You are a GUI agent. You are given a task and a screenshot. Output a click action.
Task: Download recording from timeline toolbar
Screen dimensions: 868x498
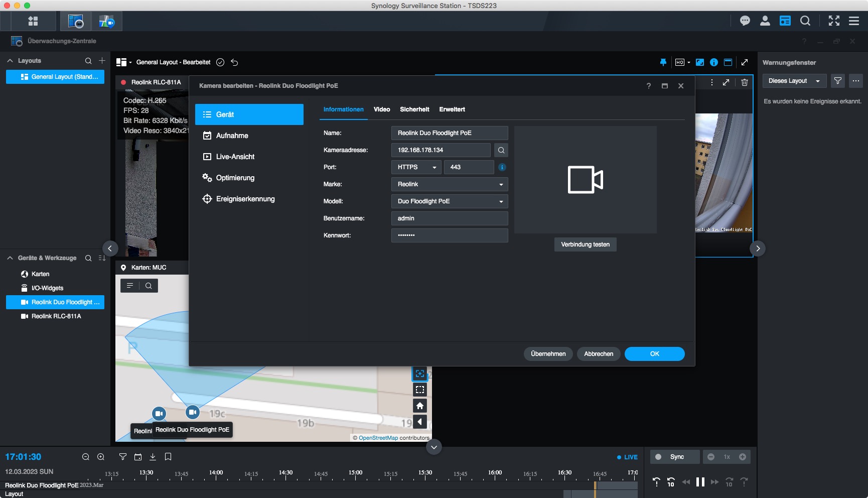153,457
